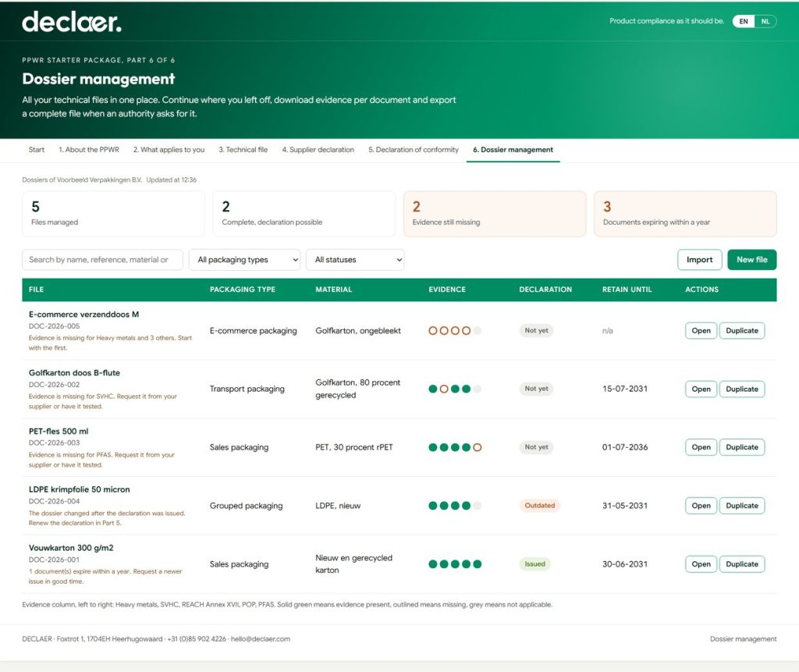Click Not yet badge for PET-fles 500 ml

click(x=536, y=447)
